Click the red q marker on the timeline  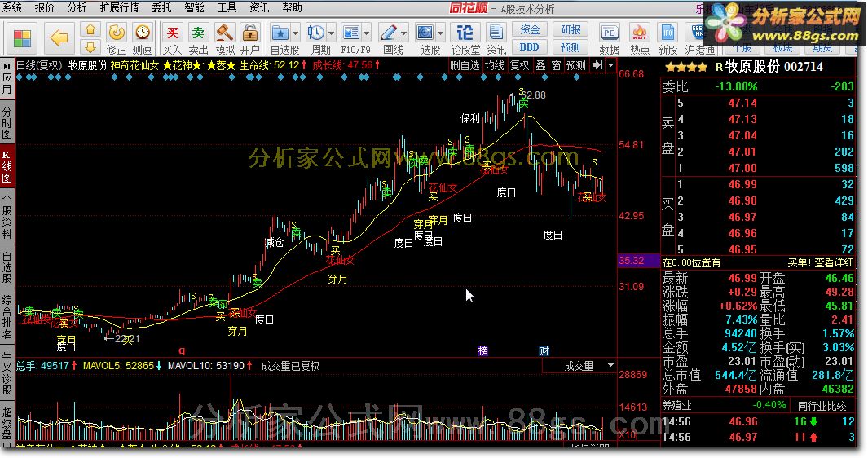pos(182,350)
